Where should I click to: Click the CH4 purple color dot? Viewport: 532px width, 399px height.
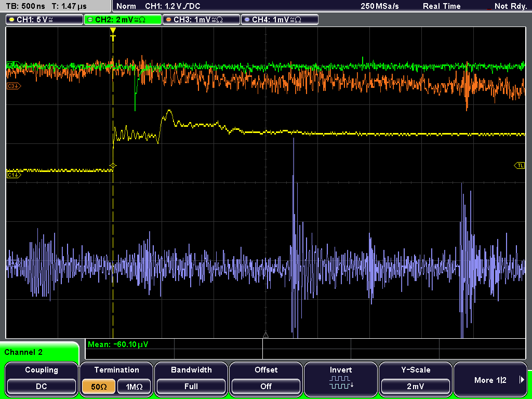coord(247,20)
